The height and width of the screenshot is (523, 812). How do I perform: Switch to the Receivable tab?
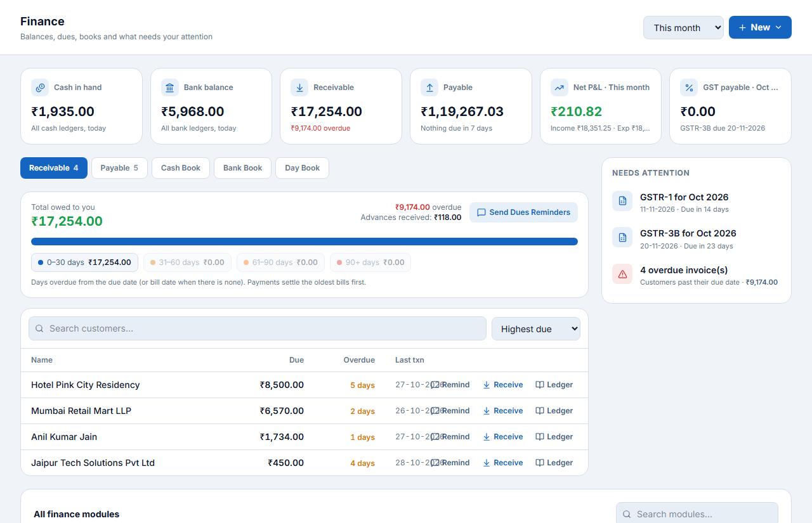[x=54, y=168]
